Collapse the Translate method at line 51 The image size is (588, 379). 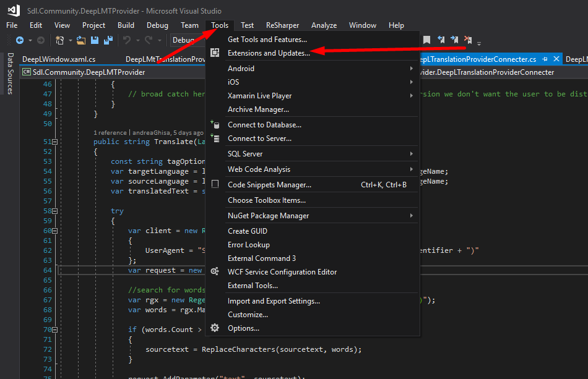[55, 142]
